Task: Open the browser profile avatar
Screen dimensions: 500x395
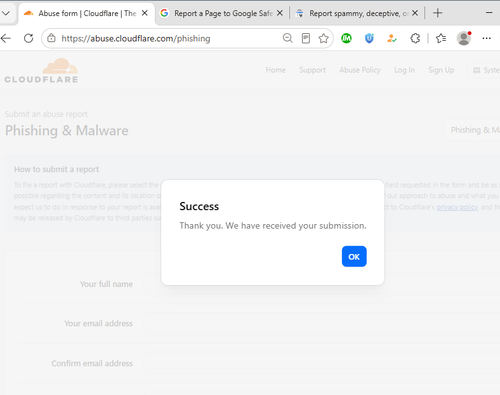Action: point(464,38)
